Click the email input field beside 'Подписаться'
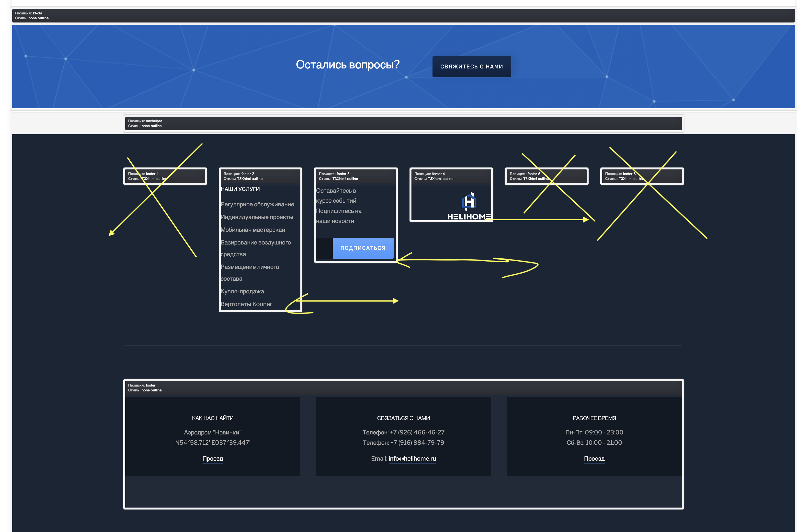Viewport: 797px width, 532px height. click(x=324, y=248)
